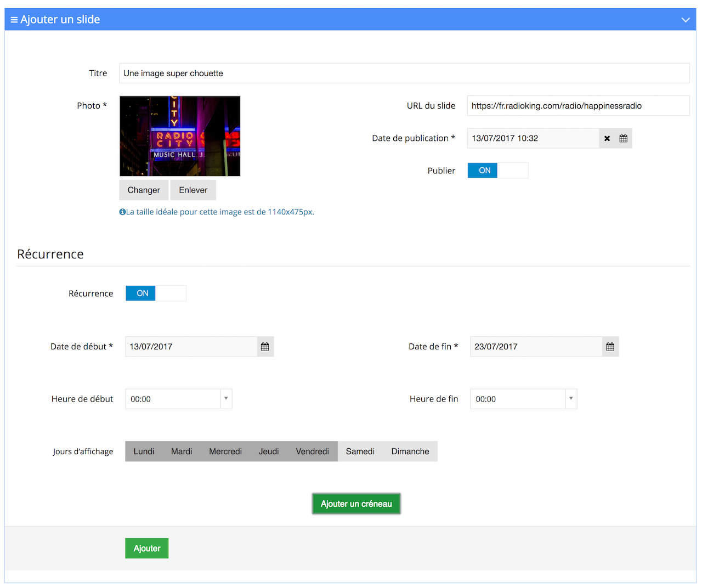Screen dimensions: 702x588
Task: Disable the Récurrence toggle
Action: click(x=171, y=293)
